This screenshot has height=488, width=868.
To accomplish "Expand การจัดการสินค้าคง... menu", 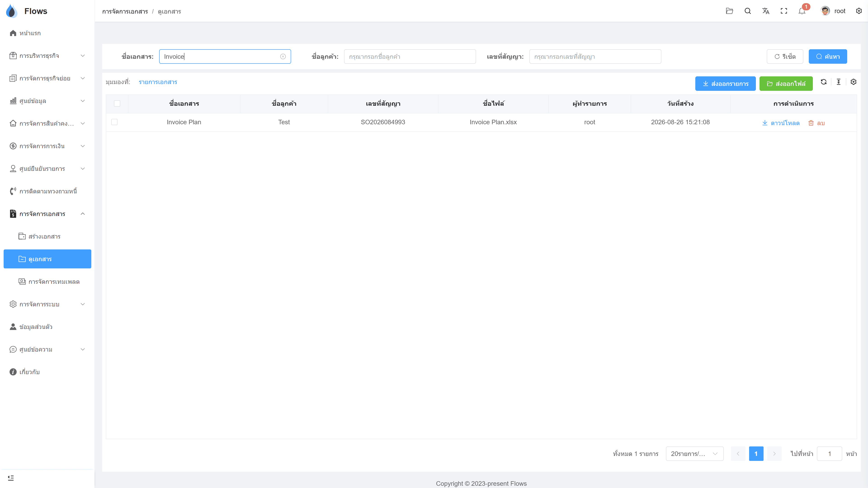I will [x=47, y=123].
